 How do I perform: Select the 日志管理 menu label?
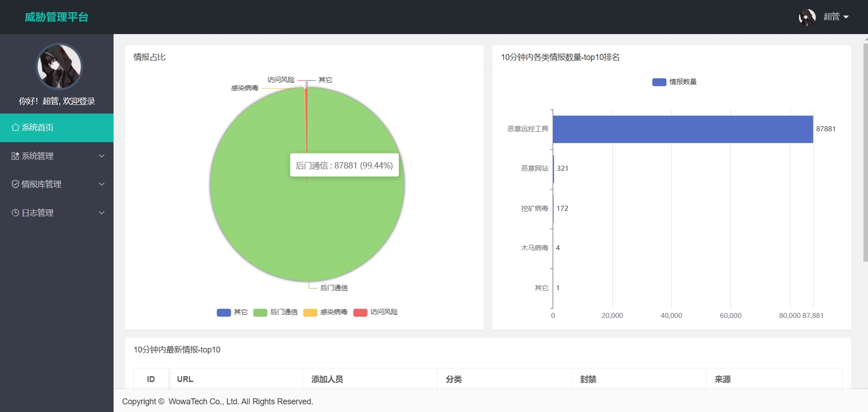pyautogui.click(x=38, y=213)
